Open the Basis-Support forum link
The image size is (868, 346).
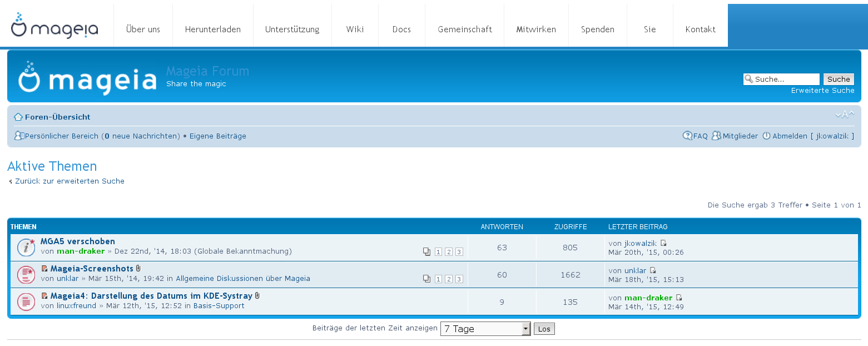pyautogui.click(x=219, y=305)
